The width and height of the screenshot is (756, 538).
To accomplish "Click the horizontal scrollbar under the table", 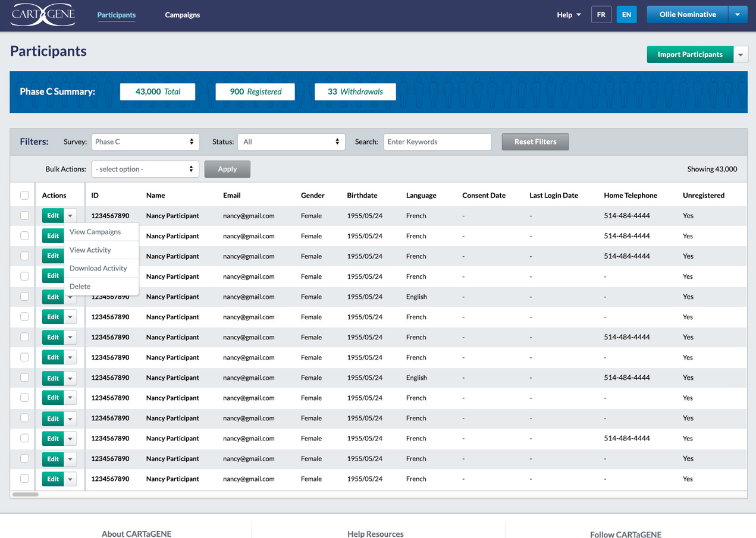I will click(26, 494).
